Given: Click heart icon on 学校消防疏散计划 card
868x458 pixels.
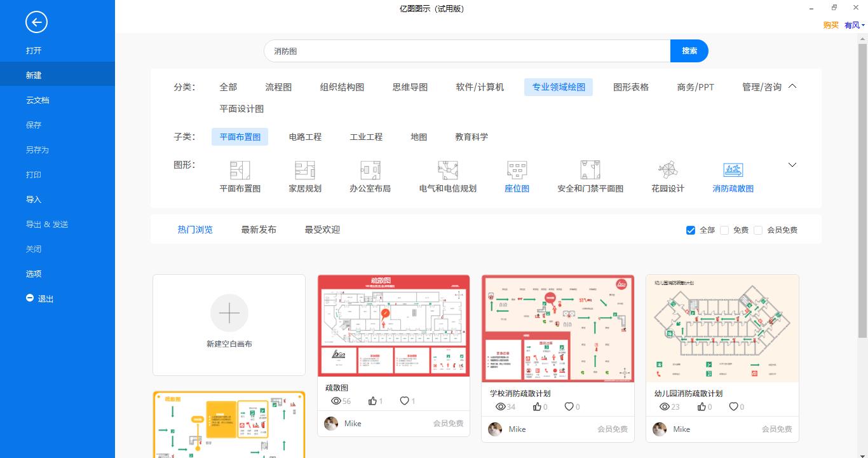Looking at the screenshot, I should tap(569, 406).
